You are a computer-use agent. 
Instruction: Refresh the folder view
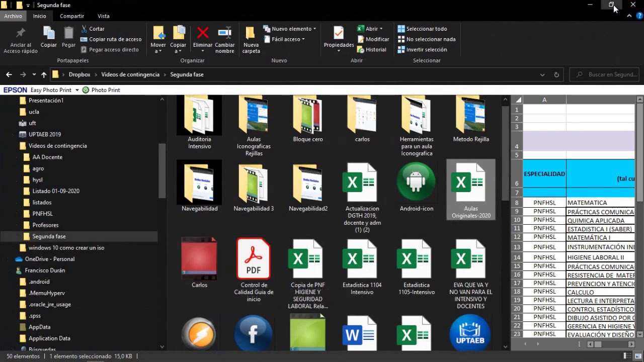coord(556,74)
